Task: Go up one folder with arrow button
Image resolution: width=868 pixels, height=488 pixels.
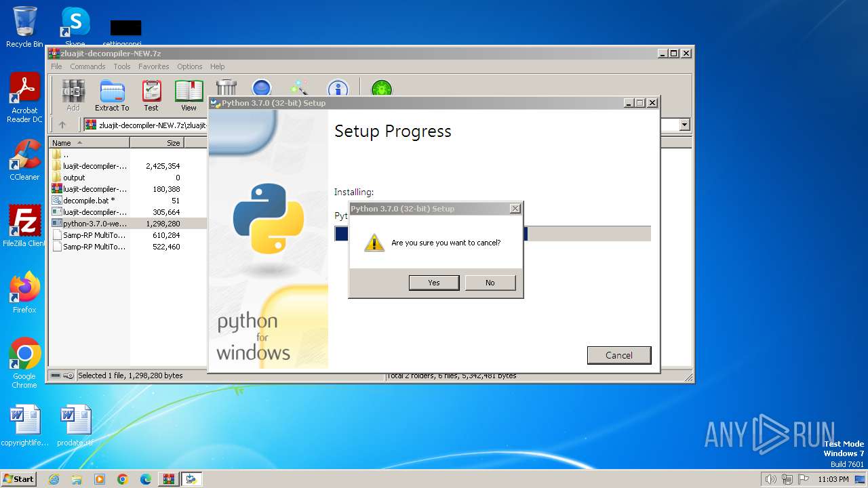Action: 62,125
